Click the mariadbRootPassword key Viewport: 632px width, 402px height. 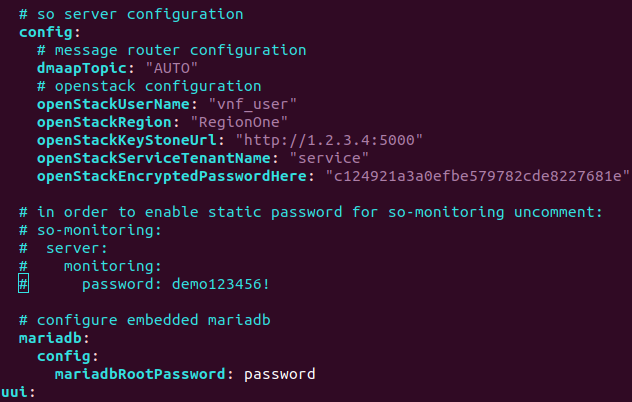point(140,374)
